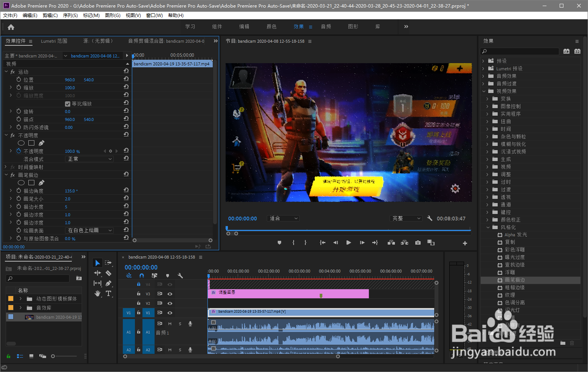Collapse the 视频效果 folder
The width and height of the screenshot is (588, 372).
[483, 91]
